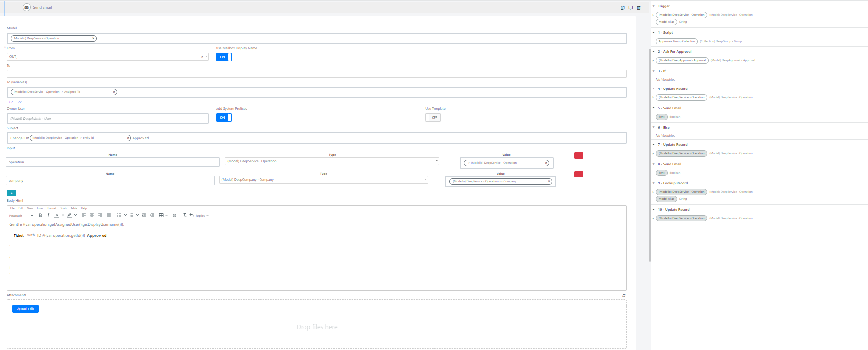Clear the OUT value in From field
This screenshot has width=868, height=350.
[202, 57]
